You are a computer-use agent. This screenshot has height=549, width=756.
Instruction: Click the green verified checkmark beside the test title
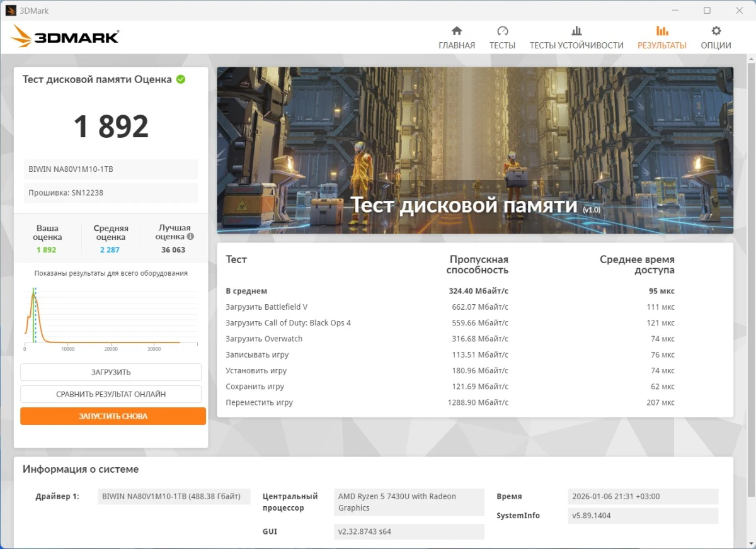[181, 79]
